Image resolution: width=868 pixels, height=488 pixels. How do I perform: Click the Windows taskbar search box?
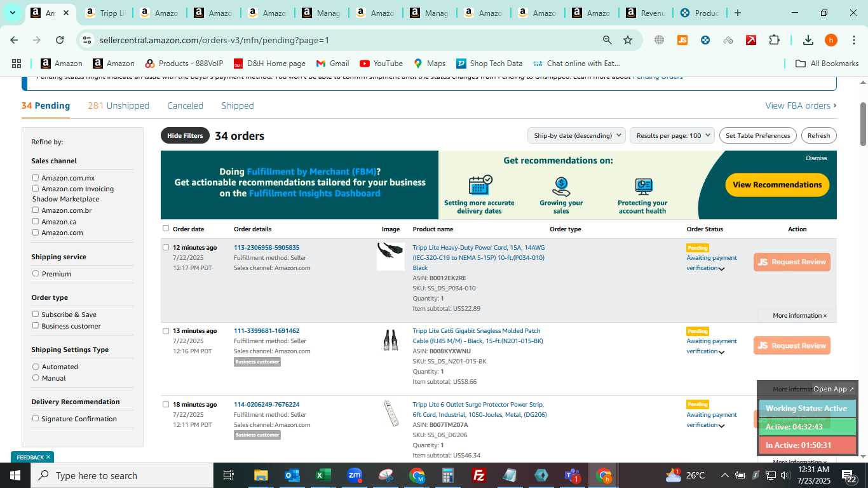[x=122, y=475]
